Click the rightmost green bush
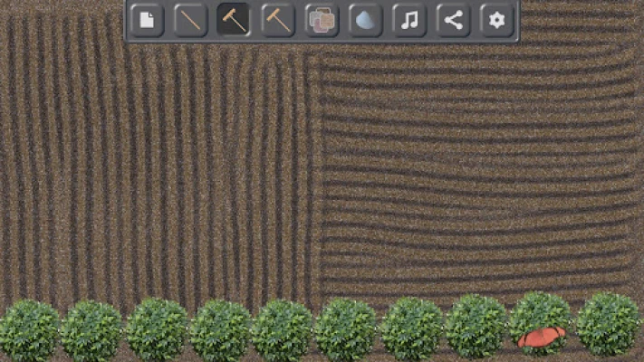This screenshot has height=362, width=644. coord(608,324)
